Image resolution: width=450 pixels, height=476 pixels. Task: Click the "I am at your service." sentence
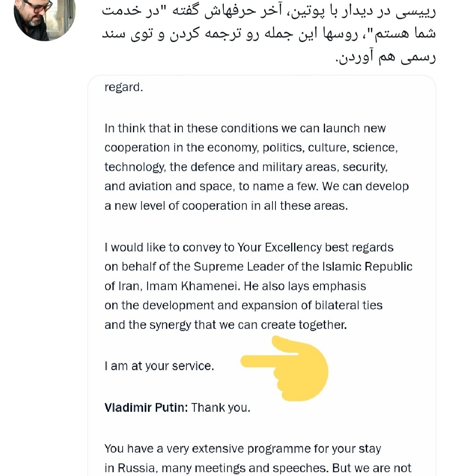click(159, 366)
